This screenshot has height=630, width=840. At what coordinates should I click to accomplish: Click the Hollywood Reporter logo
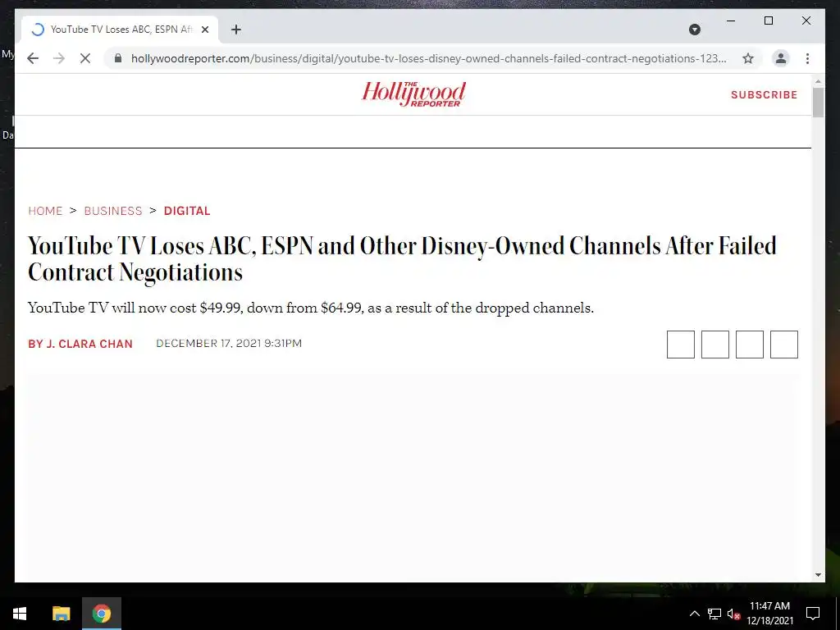[x=413, y=94]
